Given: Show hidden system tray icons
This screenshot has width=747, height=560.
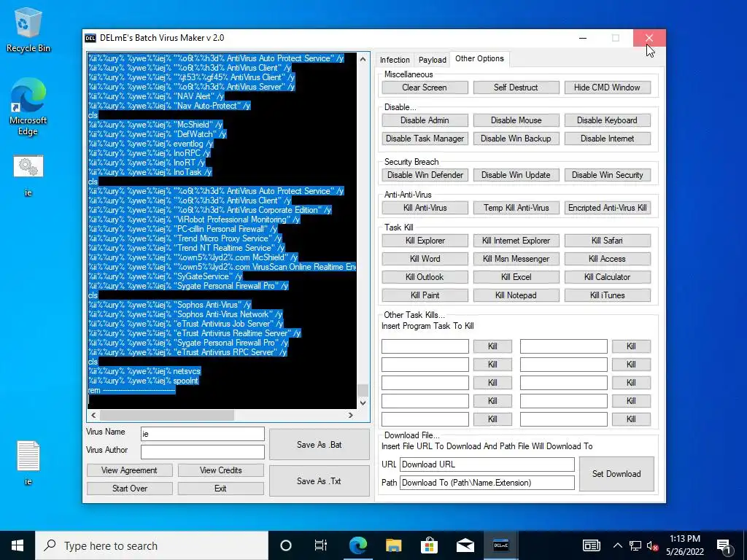Looking at the screenshot, I should point(617,545).
